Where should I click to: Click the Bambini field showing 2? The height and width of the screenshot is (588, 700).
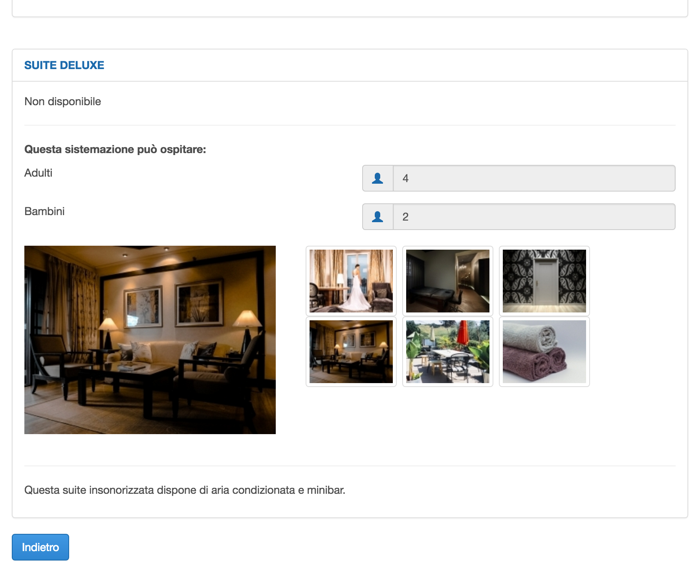click(x=534, y=217)
